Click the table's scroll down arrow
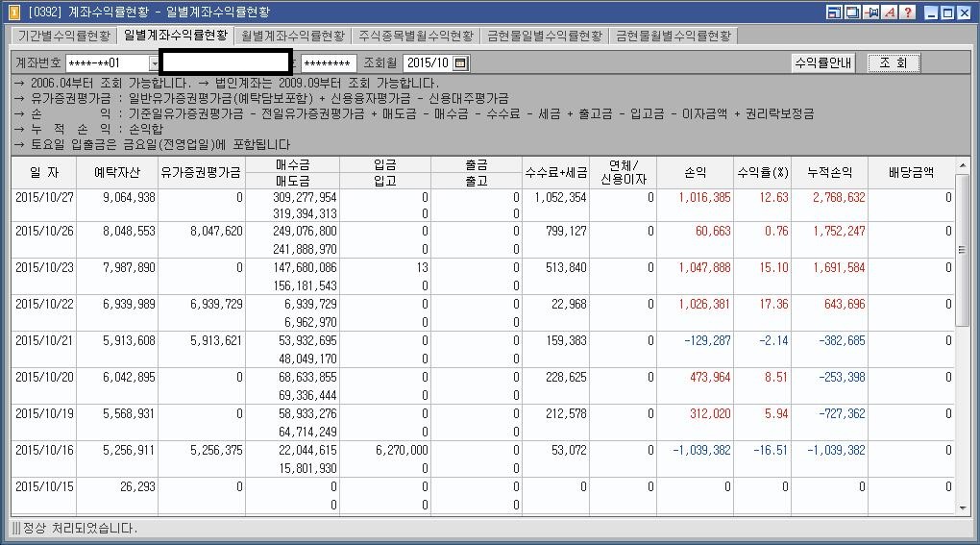Screen dimensions: 980x545 click(963, 508)
